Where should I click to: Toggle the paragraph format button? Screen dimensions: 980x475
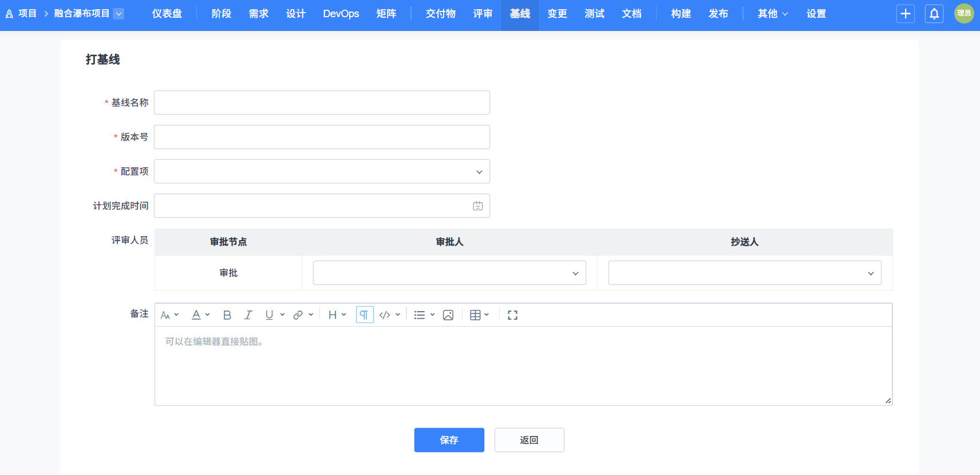click(x=364, y=315)
